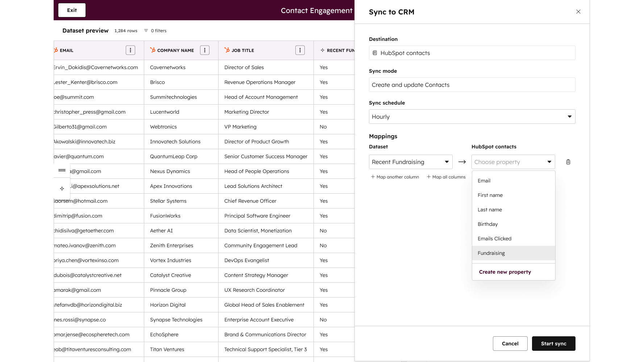Delete the Recent Fundraising mapping row
Screen dimensions: 644x362
click(x=568, y=162)
